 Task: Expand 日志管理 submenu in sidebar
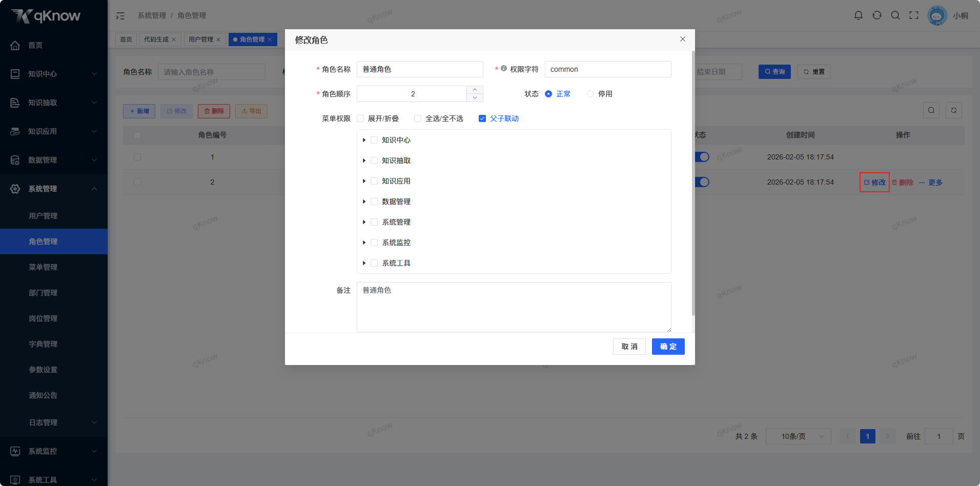coord(94,422)
